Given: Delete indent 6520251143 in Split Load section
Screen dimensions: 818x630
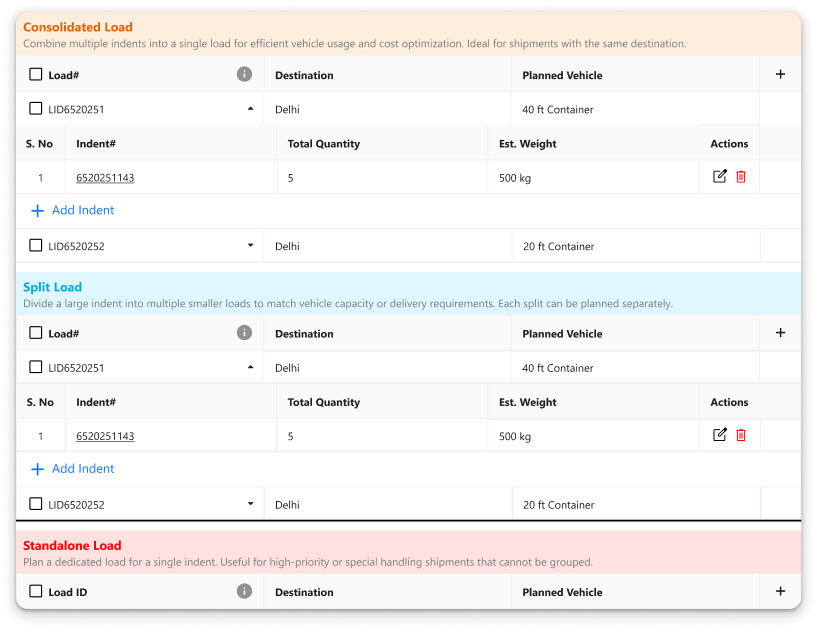Looking at the screenshot, I should (741, 435).
